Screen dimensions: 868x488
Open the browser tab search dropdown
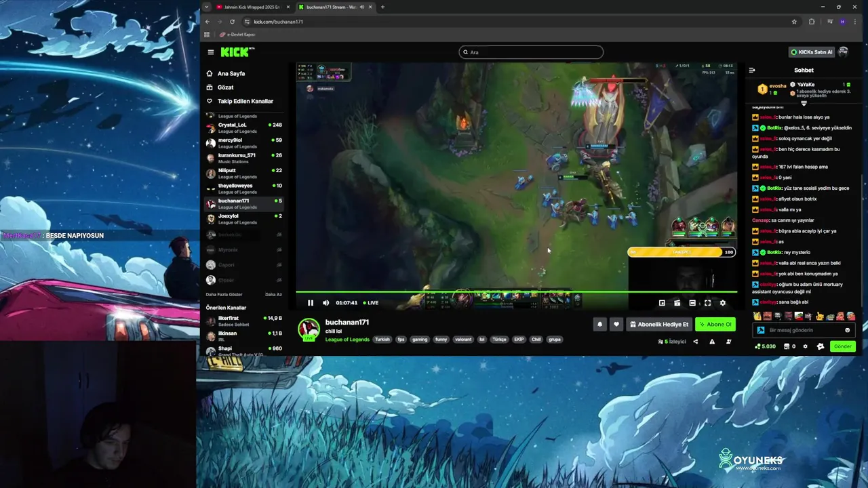[206, 7]
